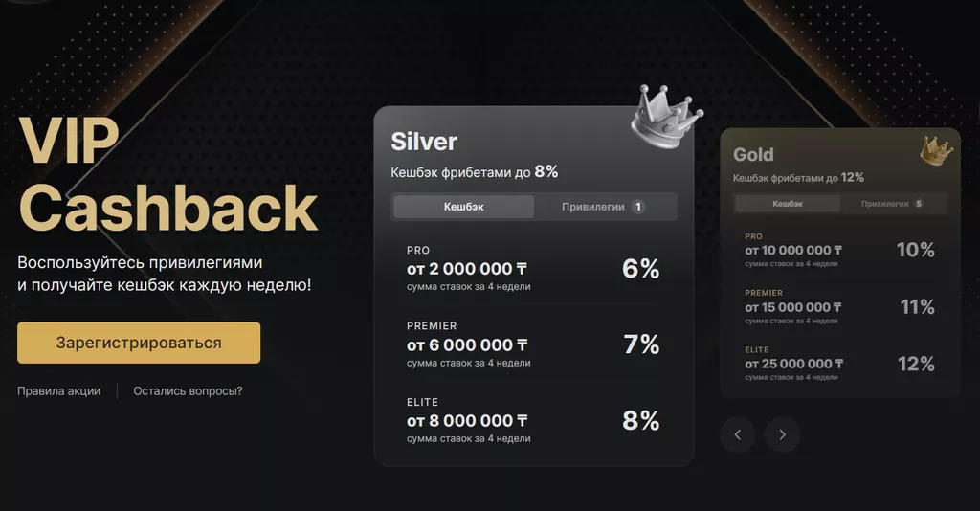Select the Silver ELITE 8% tier row
This screenshot has height=511, width=980.
(x=533, y=421)
